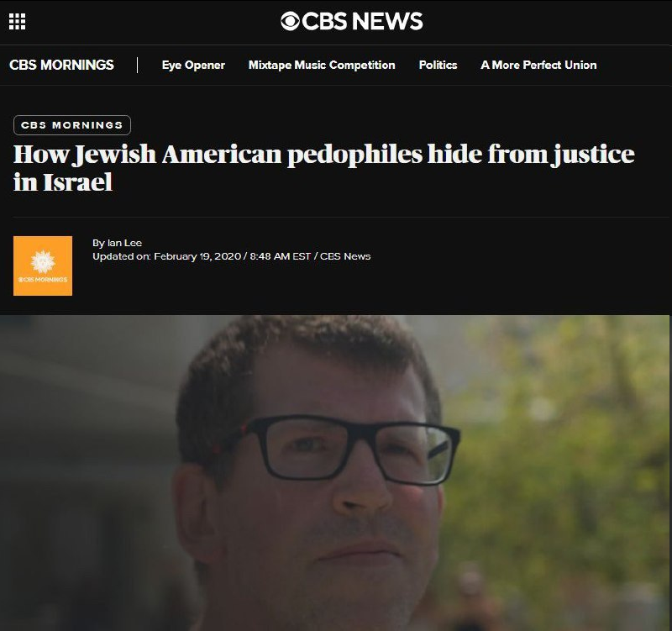
Task: Click the outlined CBS MORNINGS badge above the headline
Action: (72, 125)
